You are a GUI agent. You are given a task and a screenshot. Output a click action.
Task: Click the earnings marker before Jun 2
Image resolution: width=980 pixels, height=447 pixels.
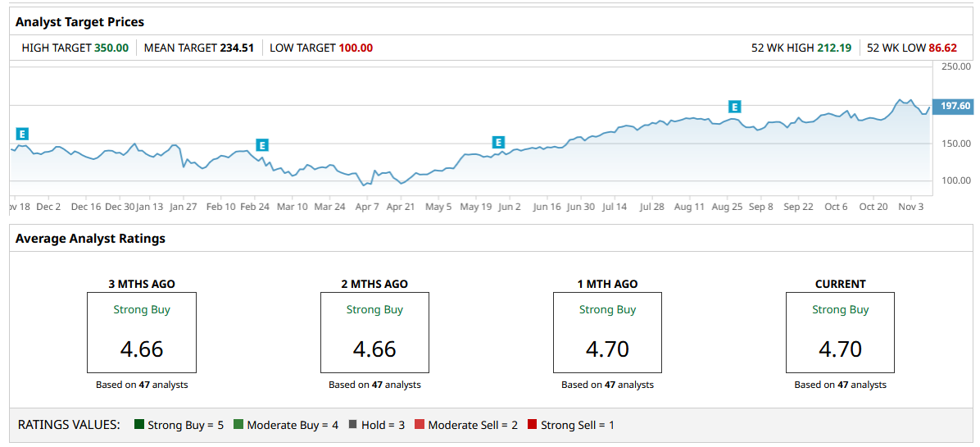pyautogui.click(x=498, y=142)
